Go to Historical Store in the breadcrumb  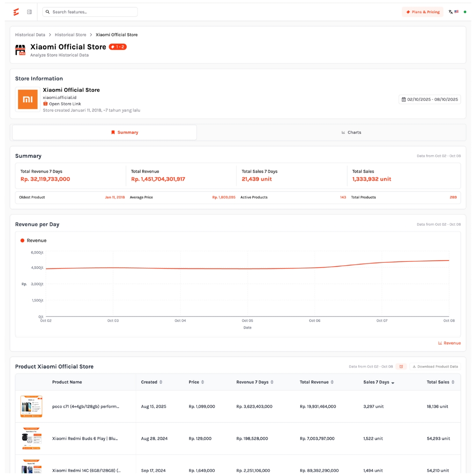tap(71, 35)
